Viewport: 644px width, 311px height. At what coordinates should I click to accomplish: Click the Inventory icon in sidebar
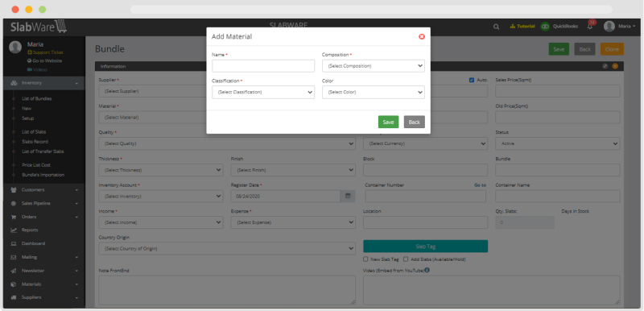click(x=14, y=83)
